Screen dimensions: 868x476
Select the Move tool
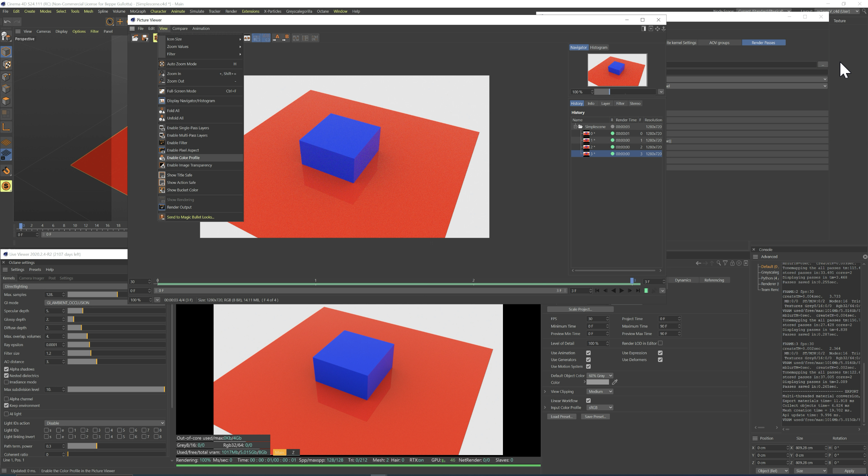click(x=120, y=22)
